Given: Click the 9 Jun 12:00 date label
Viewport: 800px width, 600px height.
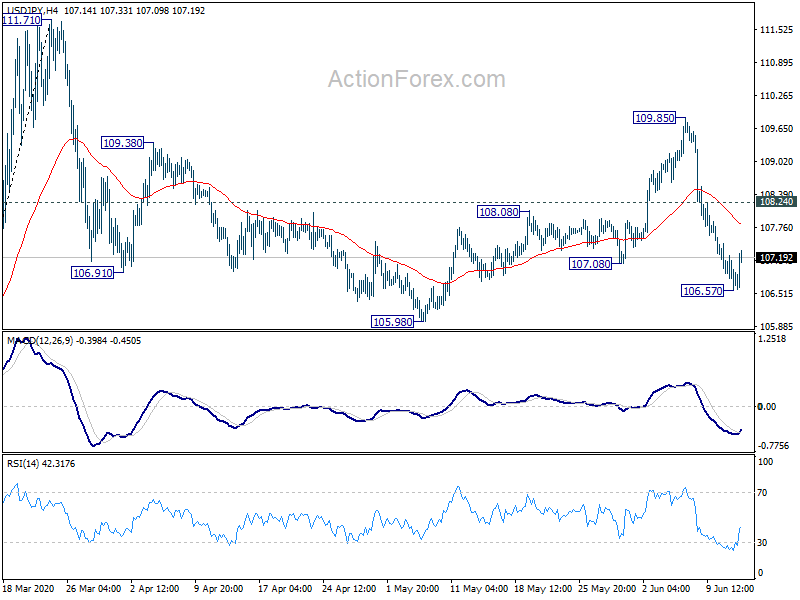Looking at the screenshot, I should click(x=730, y=588).
